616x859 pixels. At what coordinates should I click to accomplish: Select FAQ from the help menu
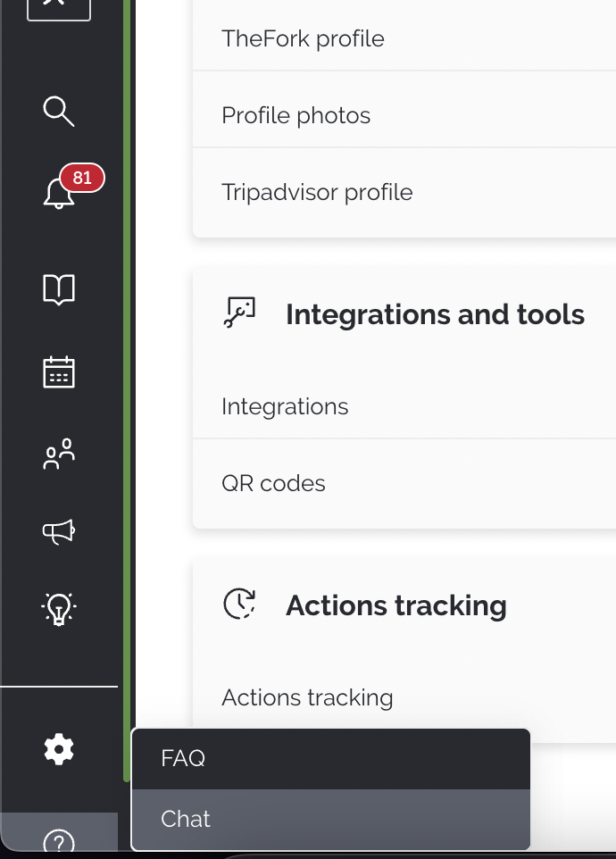(184, 759)
